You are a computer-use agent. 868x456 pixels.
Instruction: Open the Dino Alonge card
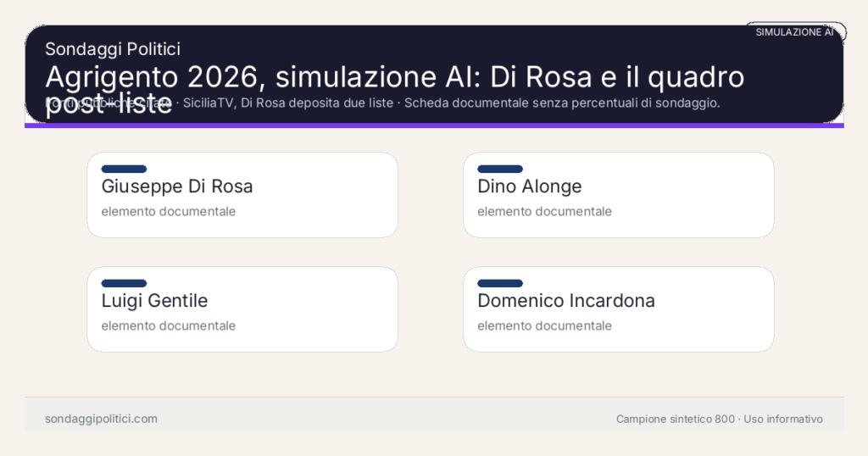pos(618,195)
